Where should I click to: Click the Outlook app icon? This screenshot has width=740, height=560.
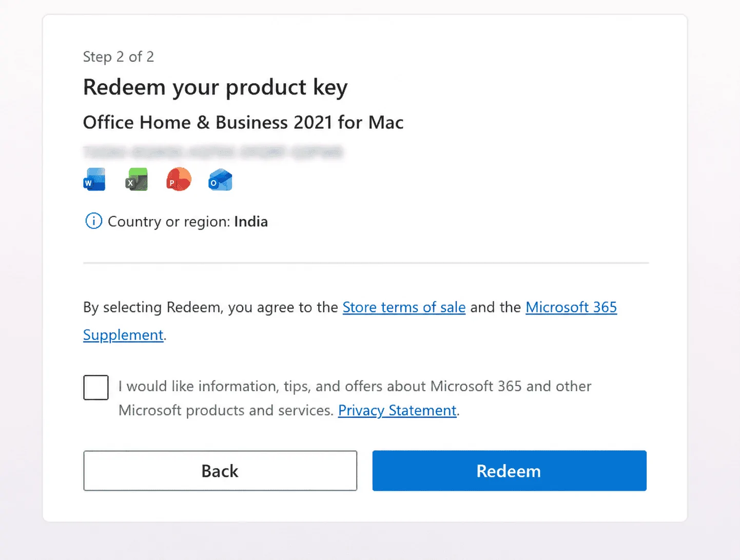(x=221, y=180)
